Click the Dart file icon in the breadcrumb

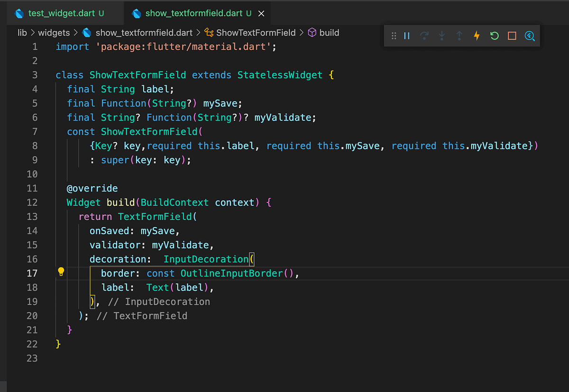click(x=87, y=33)
